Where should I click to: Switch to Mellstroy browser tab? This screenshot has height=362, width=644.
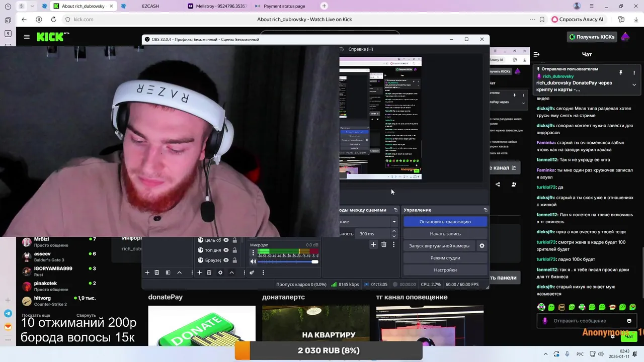point(217,6)
